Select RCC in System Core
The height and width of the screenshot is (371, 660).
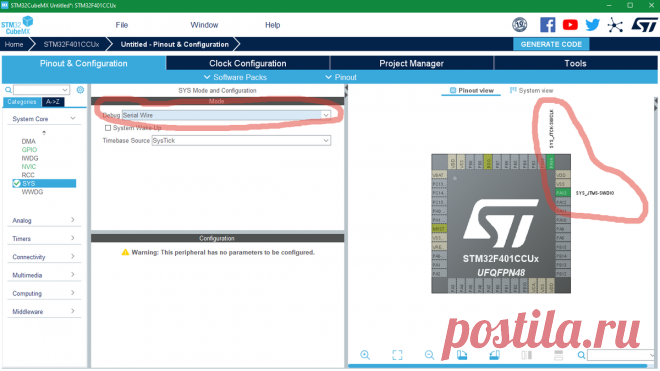pyautogui.click(x=28, y=175)
